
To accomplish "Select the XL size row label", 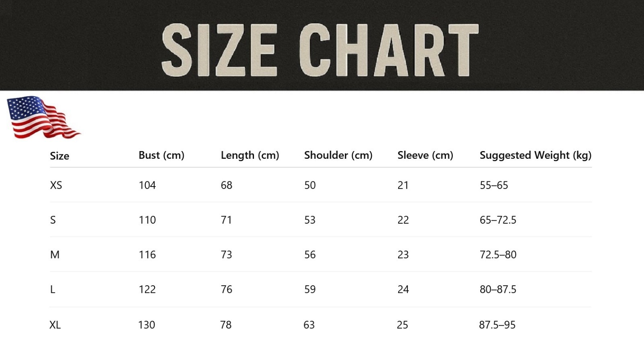I will [x=55, y=325].
